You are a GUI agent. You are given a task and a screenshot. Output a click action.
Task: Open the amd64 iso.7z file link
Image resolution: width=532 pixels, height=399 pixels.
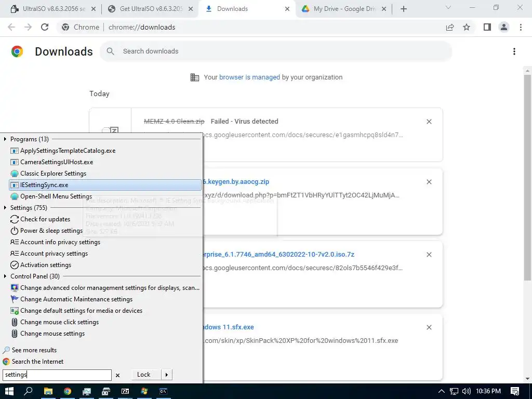279,254
